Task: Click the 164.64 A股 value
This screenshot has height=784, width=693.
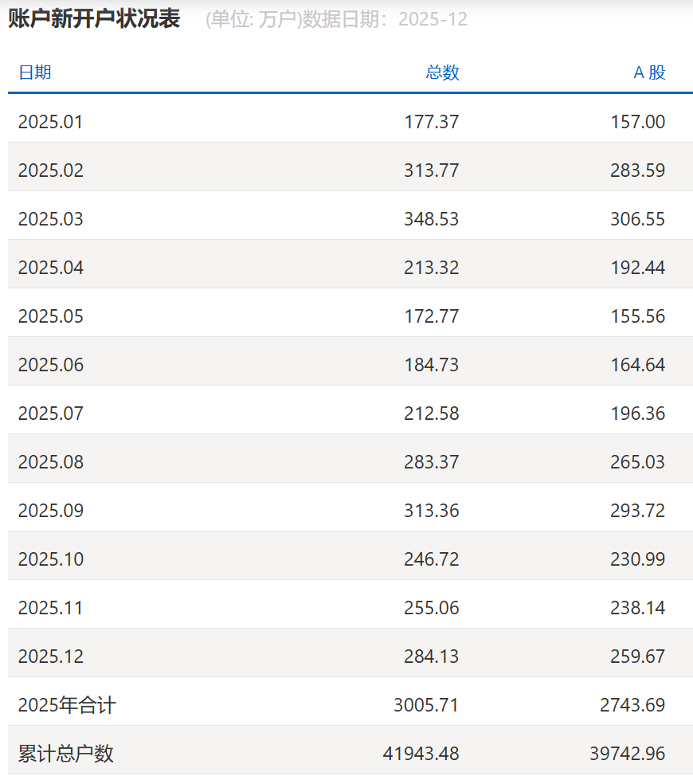Action: [638, 365]
